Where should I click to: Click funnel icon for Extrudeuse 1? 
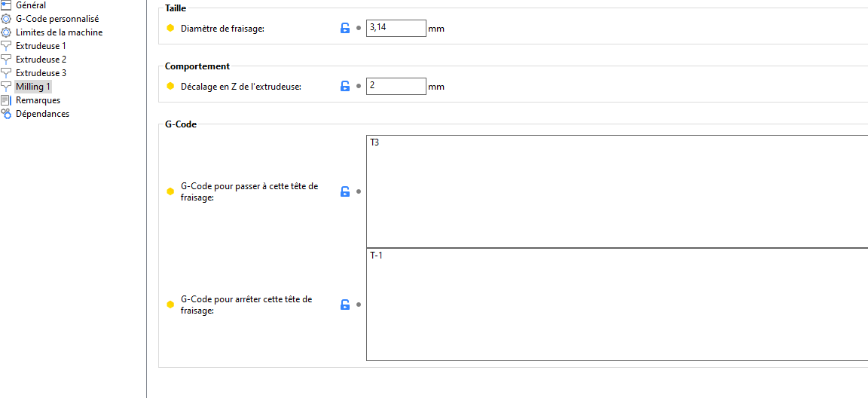click(6, 46)
